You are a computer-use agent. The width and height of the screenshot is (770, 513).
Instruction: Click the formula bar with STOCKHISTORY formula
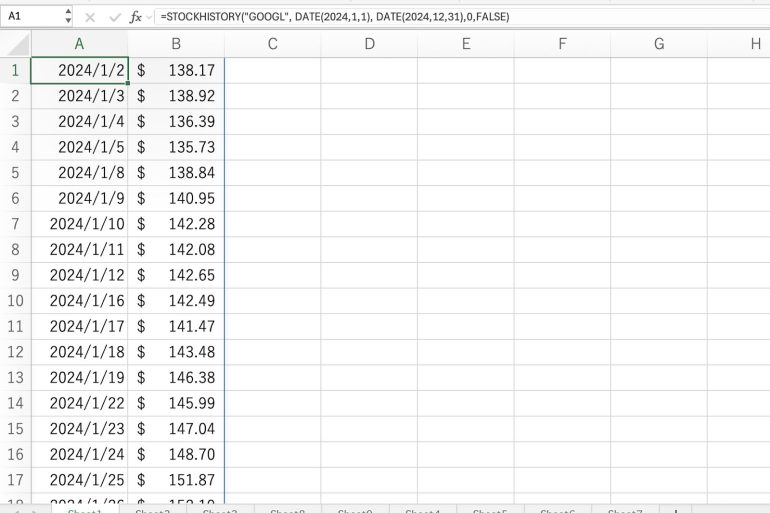462,17
